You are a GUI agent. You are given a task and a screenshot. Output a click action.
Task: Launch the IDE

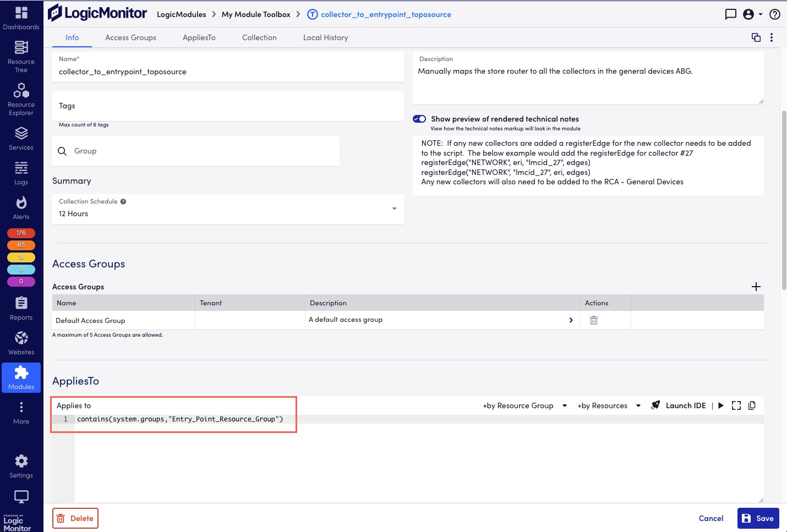(x=679, y=405)
